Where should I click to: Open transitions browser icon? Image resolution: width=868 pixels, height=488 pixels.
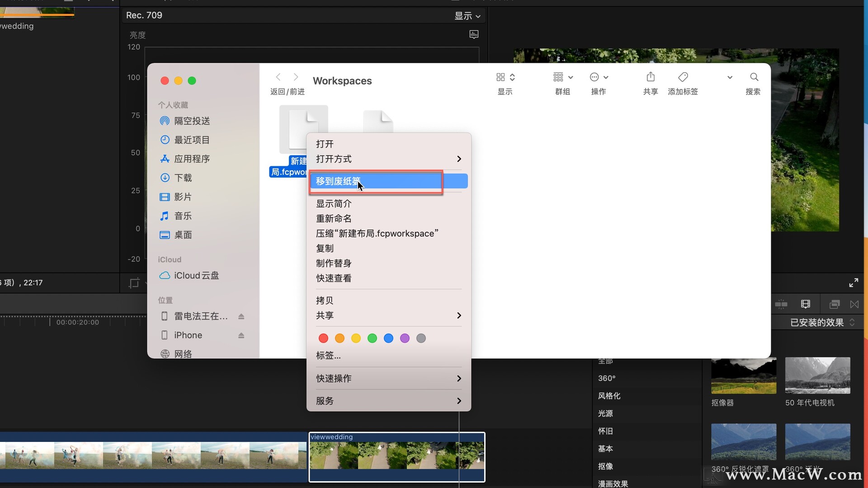[x=854, y=304]
